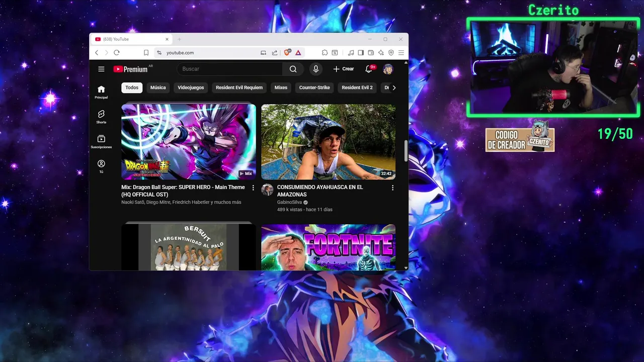
Task: Select the Todos filter chip
Action: coord(132,87)
